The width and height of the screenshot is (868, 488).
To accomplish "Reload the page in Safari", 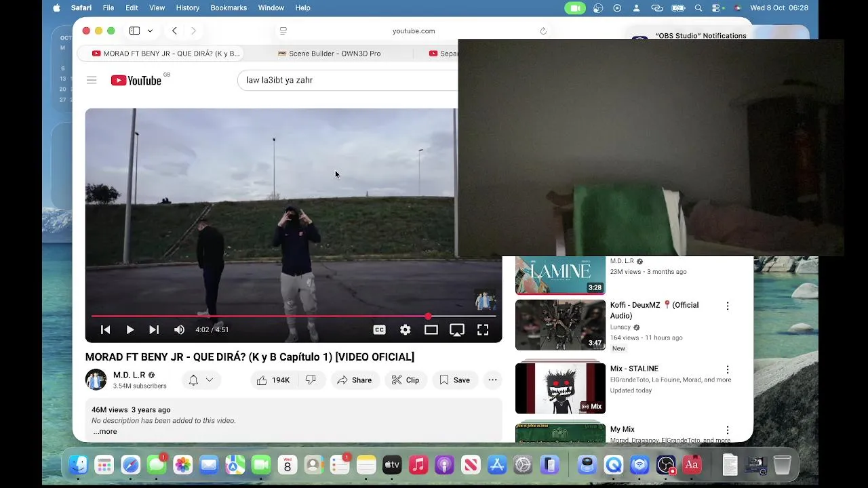I will click(x=543, y=30).
